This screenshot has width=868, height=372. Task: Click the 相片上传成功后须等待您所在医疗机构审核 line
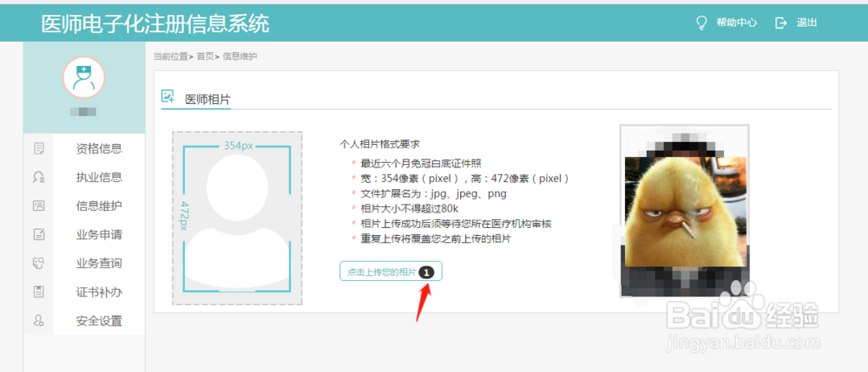click(457, 224)
